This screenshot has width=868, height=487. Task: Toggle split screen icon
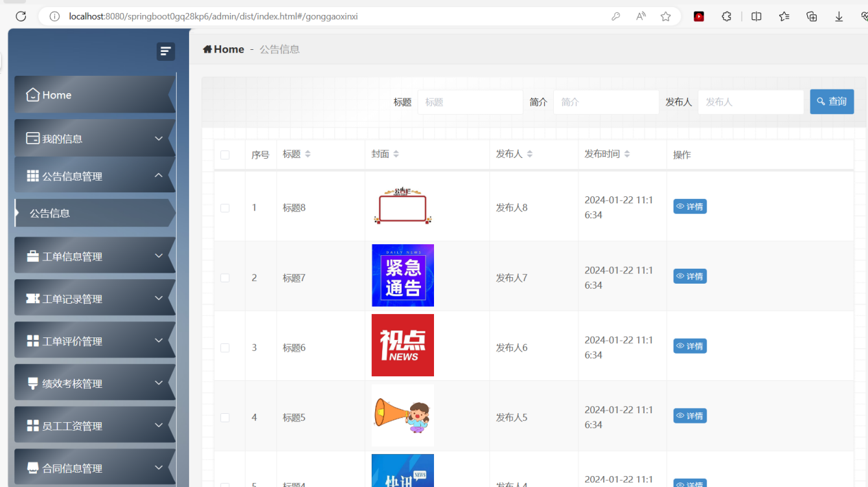(756, 16)
